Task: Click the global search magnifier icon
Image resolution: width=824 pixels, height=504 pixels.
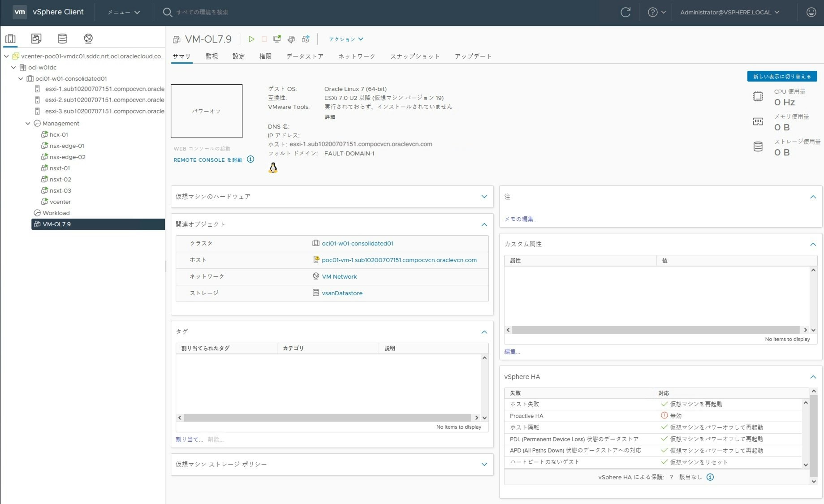Action: pos(168,13)
